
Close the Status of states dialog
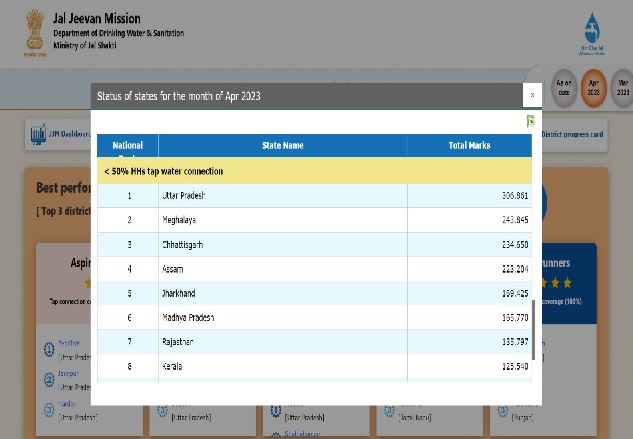[x=531, y=95]
